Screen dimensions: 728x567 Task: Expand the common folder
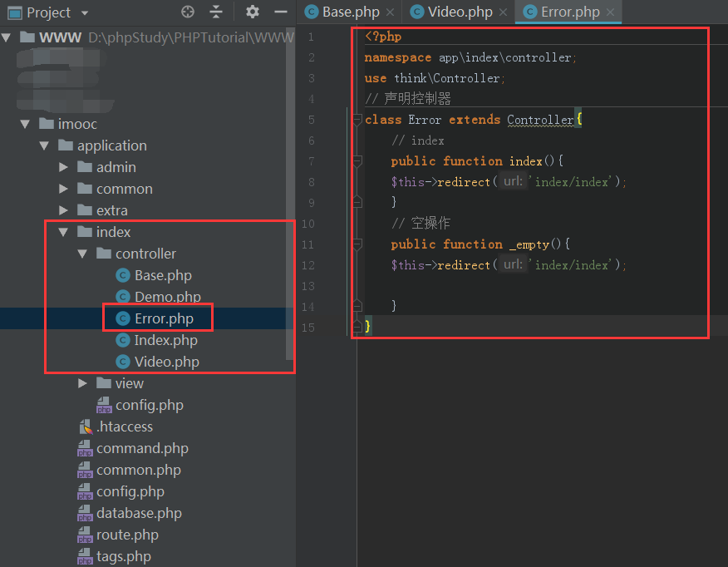pos(64,189)
